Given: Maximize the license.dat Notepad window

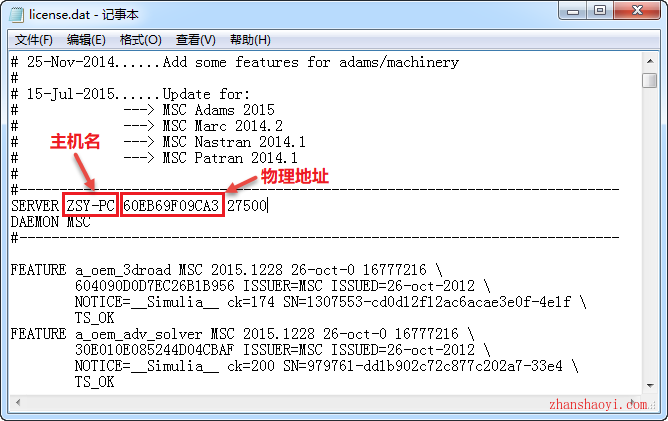Looking at the screenshot, I should coord(600,11).
